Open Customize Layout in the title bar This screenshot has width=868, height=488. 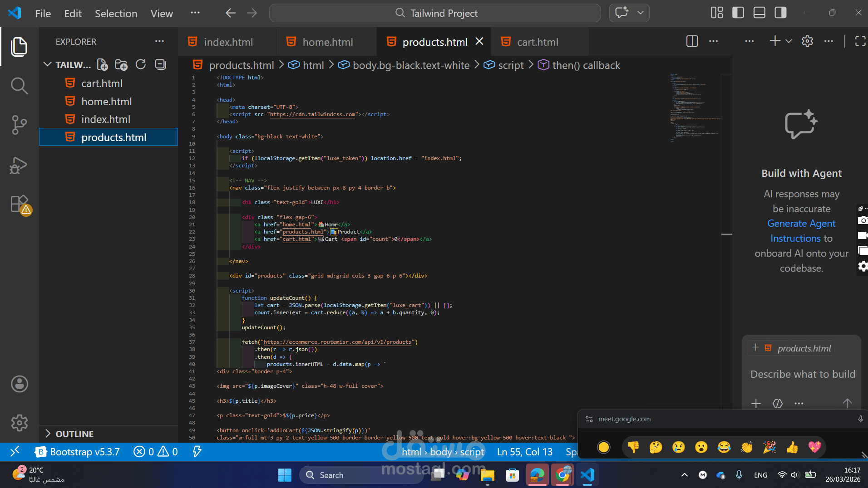717,13
